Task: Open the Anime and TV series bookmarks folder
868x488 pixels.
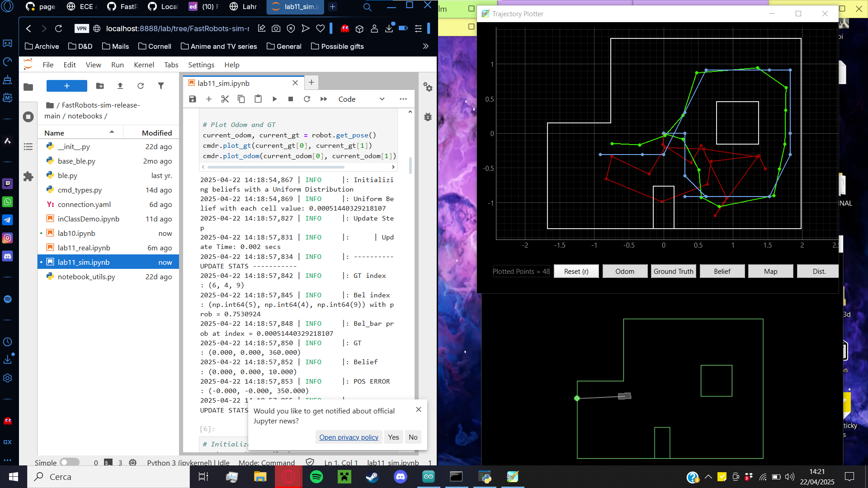Action: 218,46
